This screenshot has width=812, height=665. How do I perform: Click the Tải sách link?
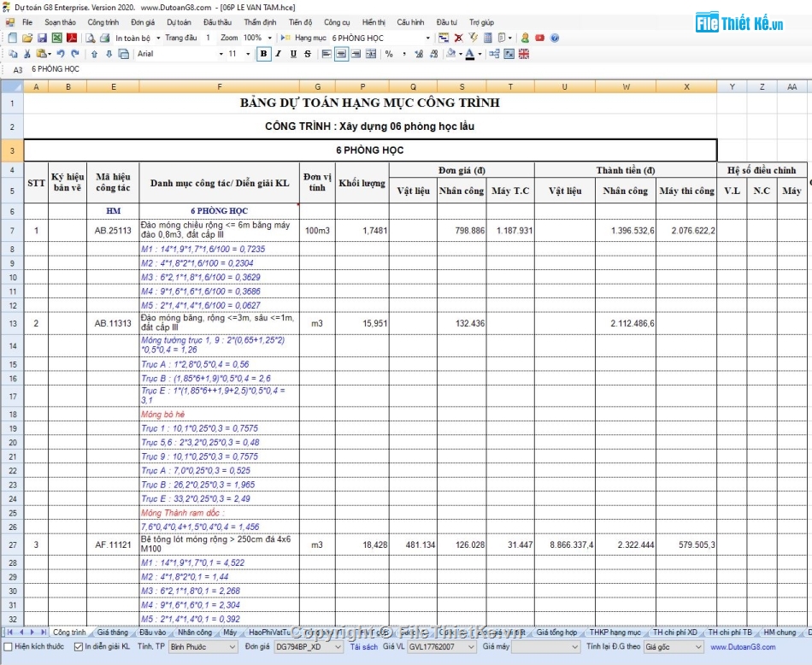point(363,647)
